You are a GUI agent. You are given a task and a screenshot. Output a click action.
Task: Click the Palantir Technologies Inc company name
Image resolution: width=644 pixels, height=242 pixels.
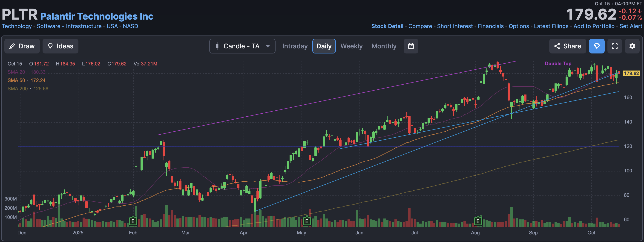97,16
